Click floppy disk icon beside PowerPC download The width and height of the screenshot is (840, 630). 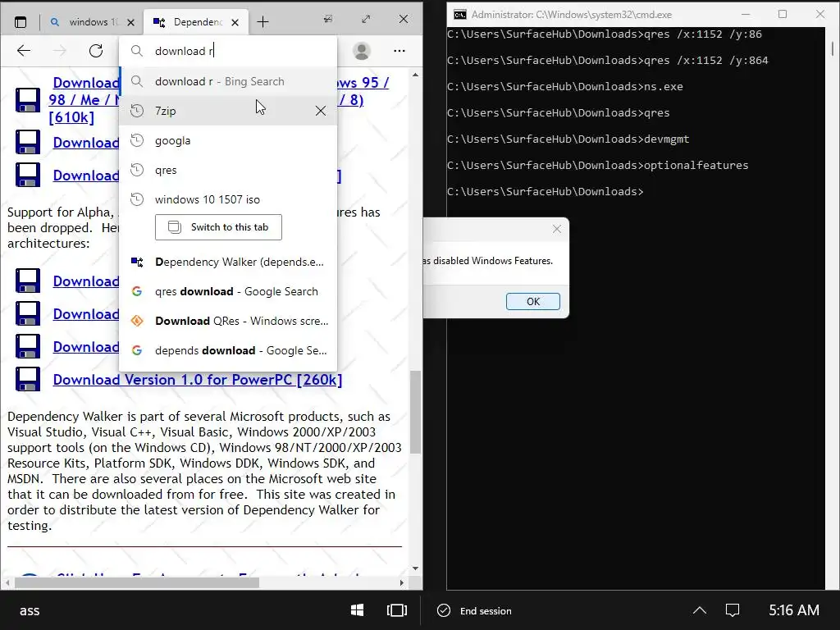(27, 379)
